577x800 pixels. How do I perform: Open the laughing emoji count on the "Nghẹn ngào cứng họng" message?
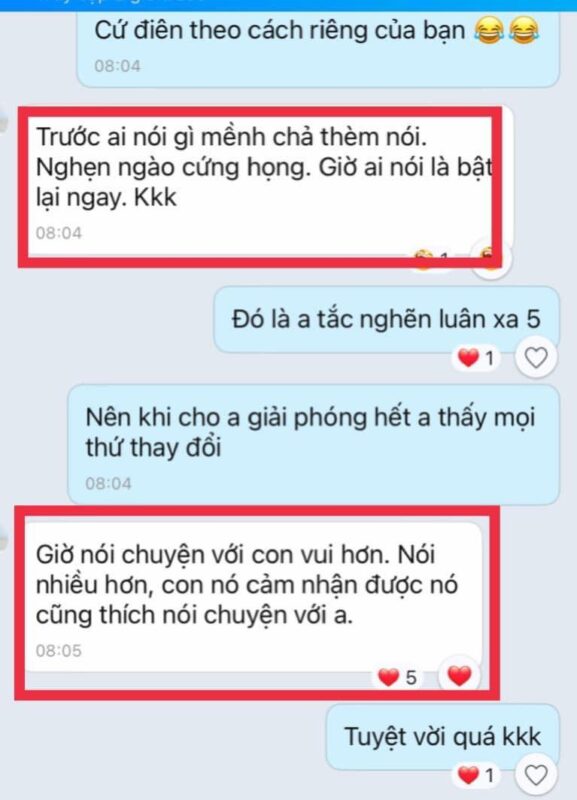pyautogui.click(x=431, y=259)
